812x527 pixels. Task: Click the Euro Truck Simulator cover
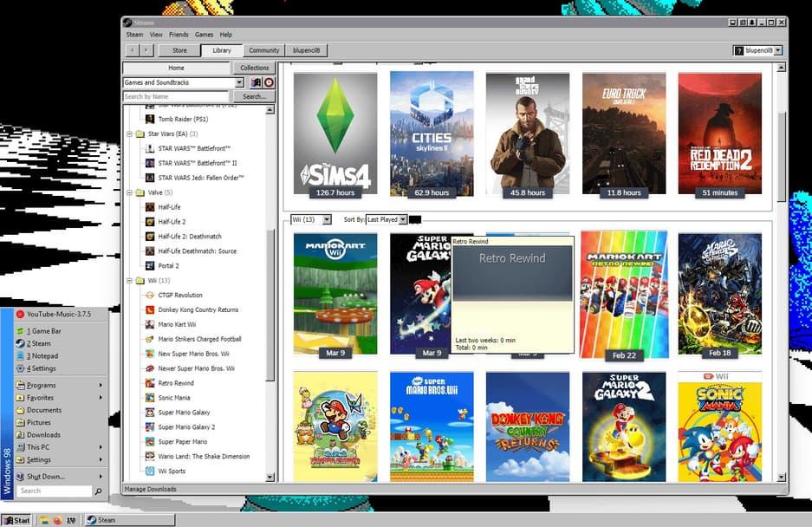pos(623,133)
